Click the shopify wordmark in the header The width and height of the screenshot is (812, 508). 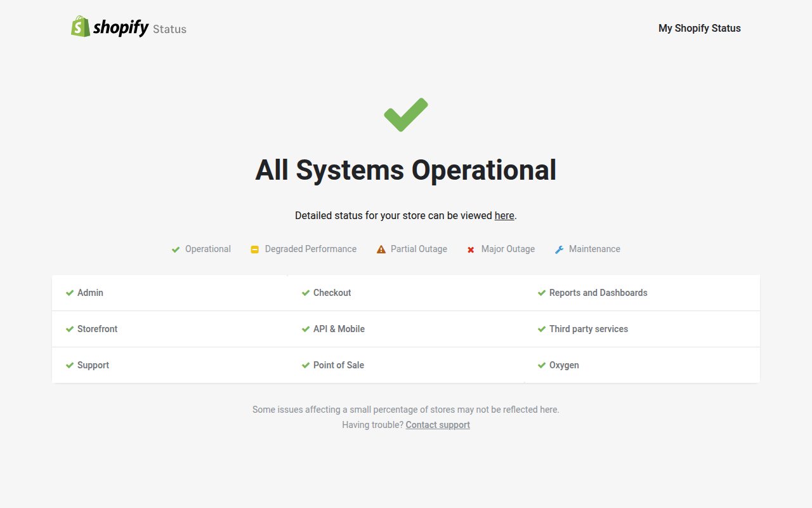coord(121,28)
